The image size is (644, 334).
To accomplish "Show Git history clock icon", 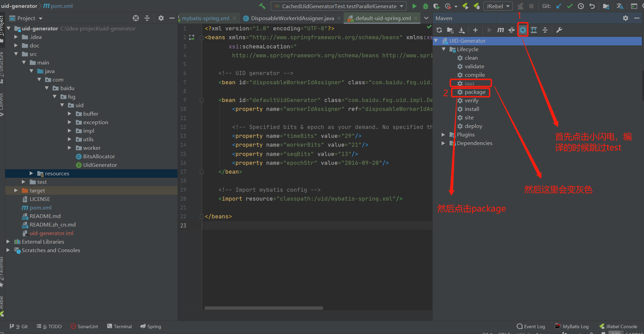I will point(581,6).
